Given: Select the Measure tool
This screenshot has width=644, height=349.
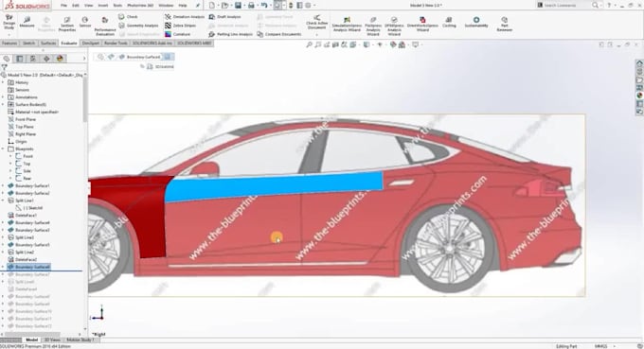Looking at the screenshot, I should pyautogui.click(x=27, y=22).
